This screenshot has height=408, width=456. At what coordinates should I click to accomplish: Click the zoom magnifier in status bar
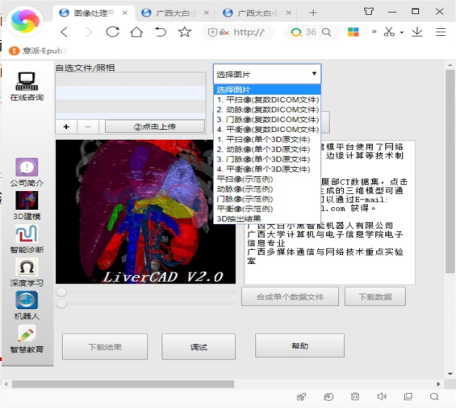click(434, 396)
